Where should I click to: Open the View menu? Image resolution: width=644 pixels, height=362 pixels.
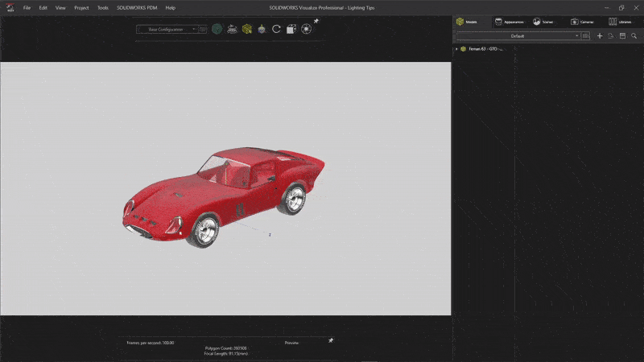click(60, 8)
